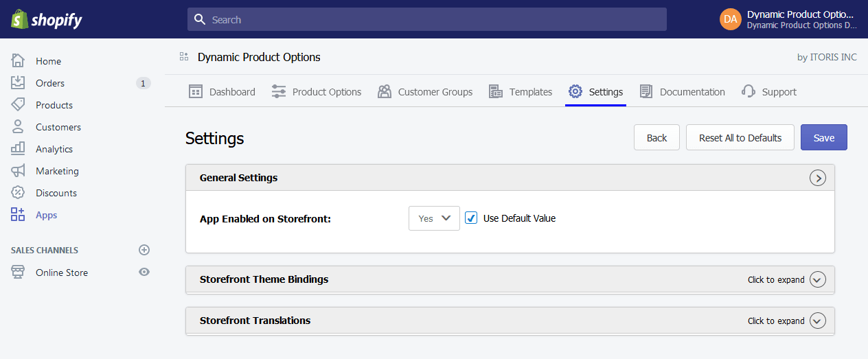Click the 'App Enabled on Storefront:' label
This screenshot has width=868, height=359.
pos(265,218)
